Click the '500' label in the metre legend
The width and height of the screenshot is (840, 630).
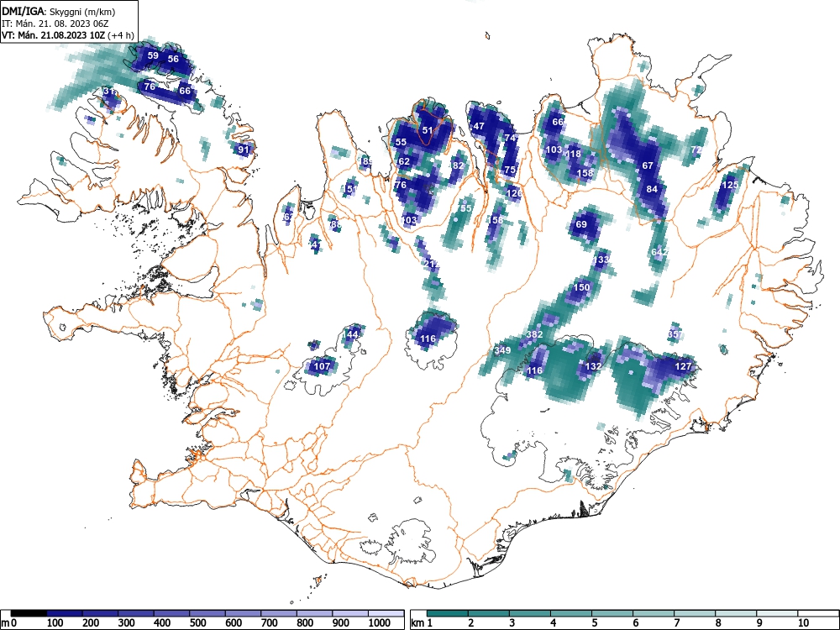click(x=197, y=622)
